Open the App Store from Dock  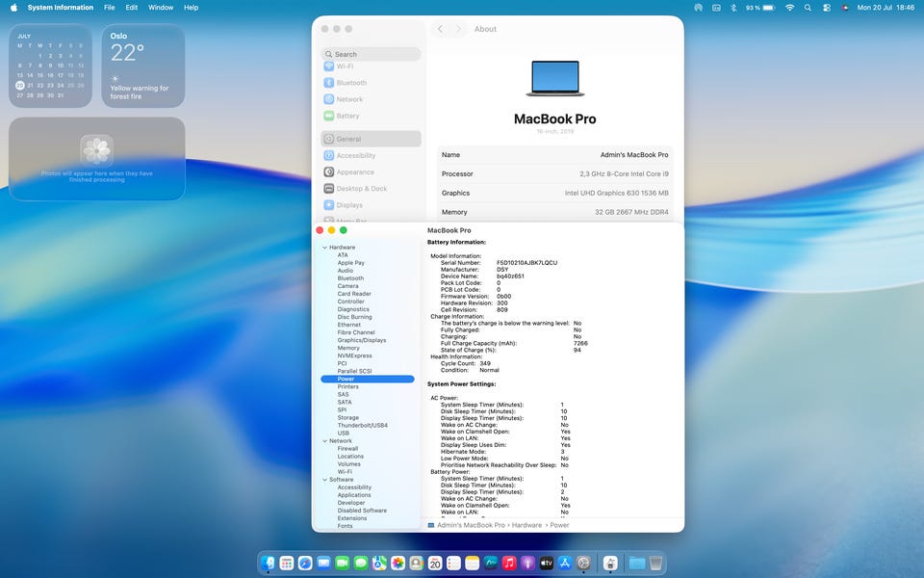[565, 564]
